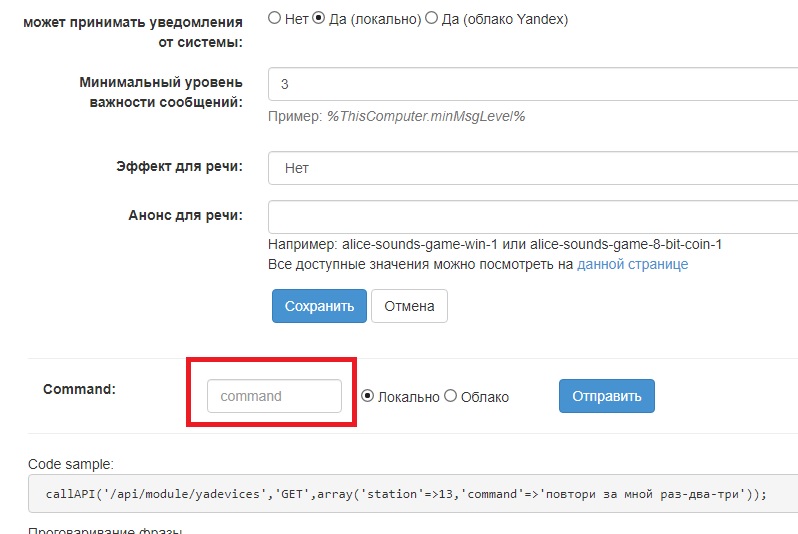Click the "Command:" label
Screen dimensions: 798x534
pyautogui.click(x=79, y=389)
